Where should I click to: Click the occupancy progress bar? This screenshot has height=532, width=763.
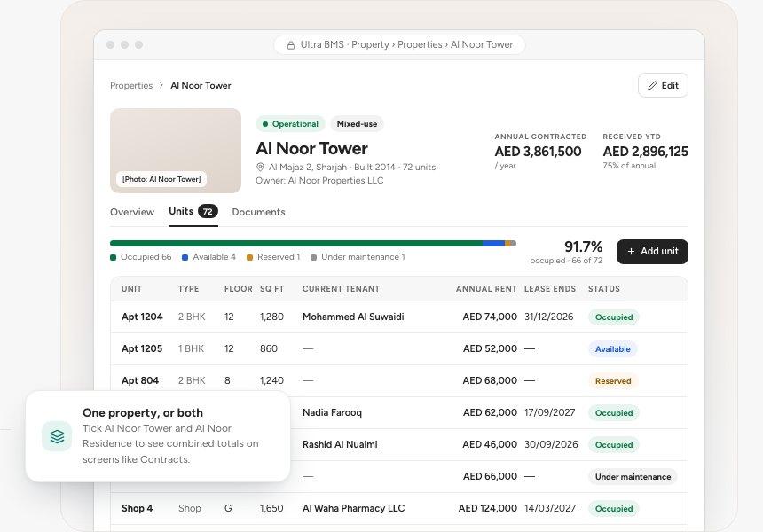click(x=313, y=243)
